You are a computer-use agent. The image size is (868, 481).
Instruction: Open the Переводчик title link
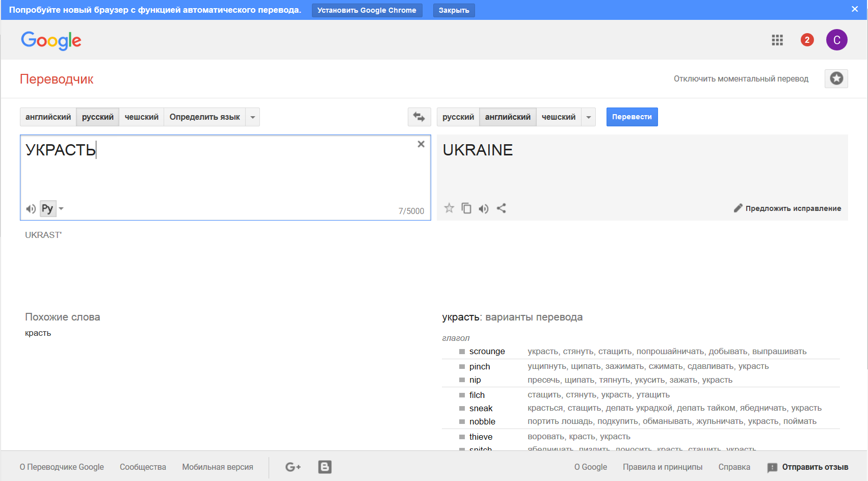pos(57,79)
